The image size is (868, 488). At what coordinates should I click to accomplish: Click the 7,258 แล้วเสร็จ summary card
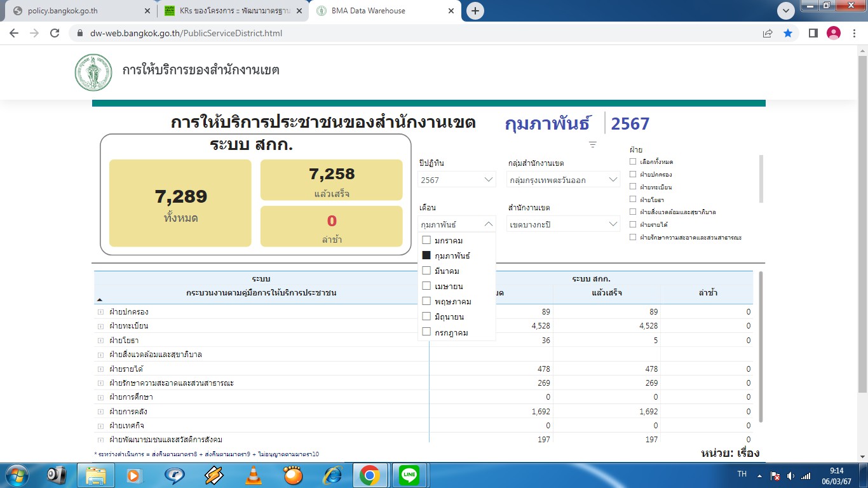[x=331, y=180]
